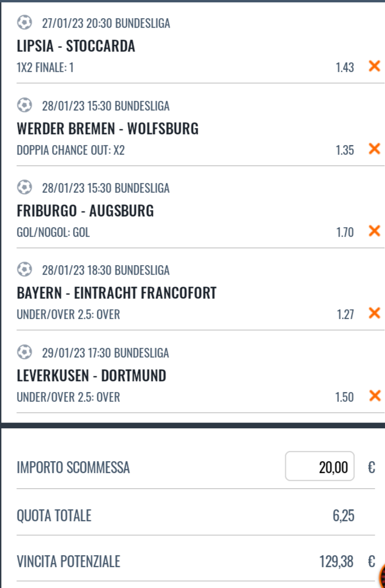Screen dimensions: 385x588
Task: Remove the Lipsia - Stoccarda selection
Action: point(374,66)
